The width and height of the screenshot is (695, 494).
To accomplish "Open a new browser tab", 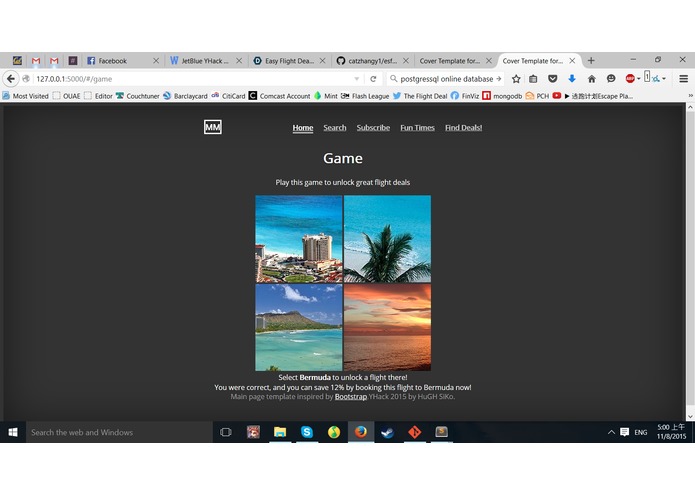I will coord(591,61).
